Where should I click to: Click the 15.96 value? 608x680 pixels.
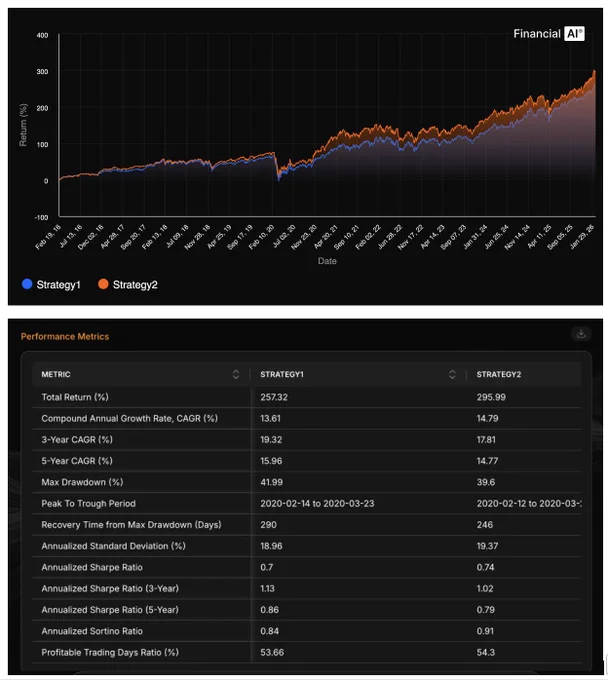click(x=271, y=461)
